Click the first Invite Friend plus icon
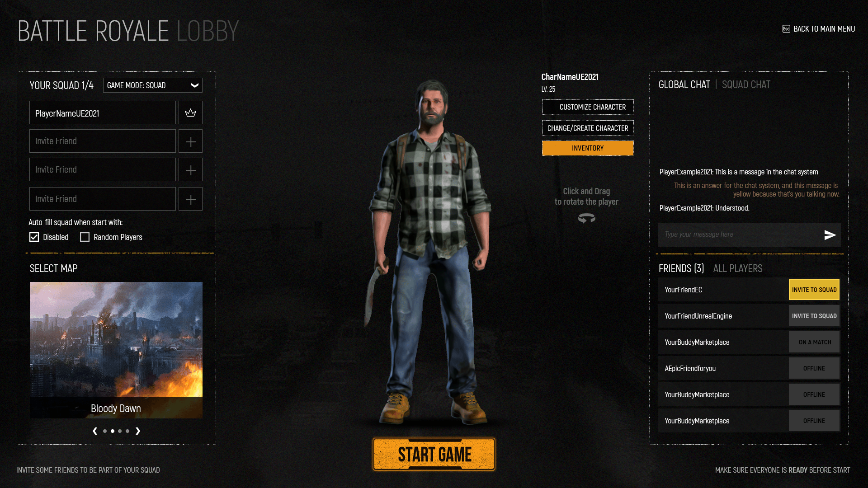The height and width of the screenshot is (488, 868). click(191, 141)
